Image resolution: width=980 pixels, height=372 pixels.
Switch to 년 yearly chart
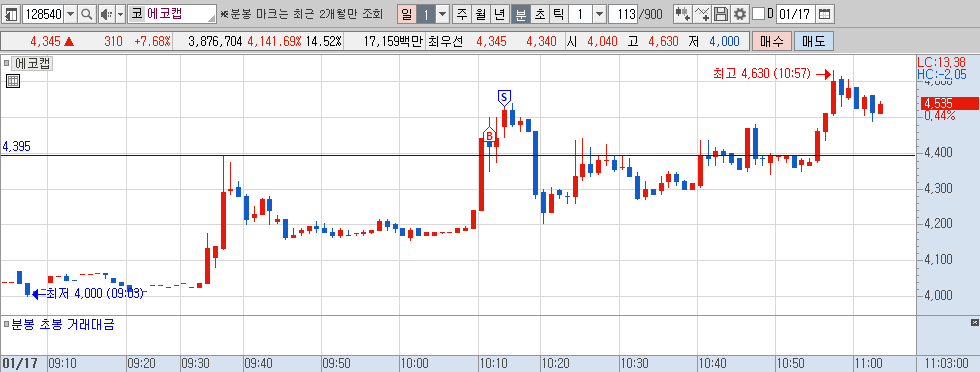pos(499,14)
